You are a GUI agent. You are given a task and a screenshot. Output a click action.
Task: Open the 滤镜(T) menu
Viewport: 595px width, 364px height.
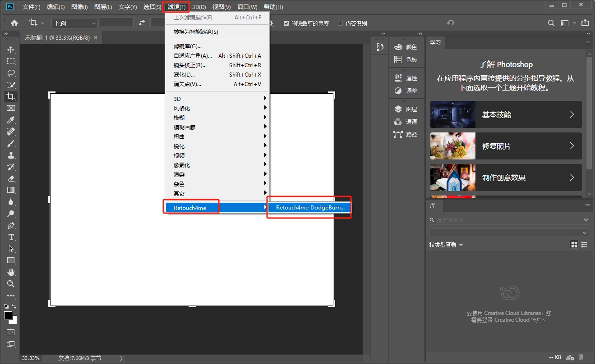tap(176, 7)
